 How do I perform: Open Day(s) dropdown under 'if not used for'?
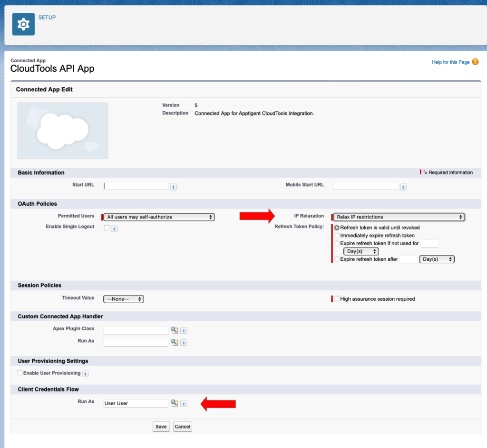(361, 251)
